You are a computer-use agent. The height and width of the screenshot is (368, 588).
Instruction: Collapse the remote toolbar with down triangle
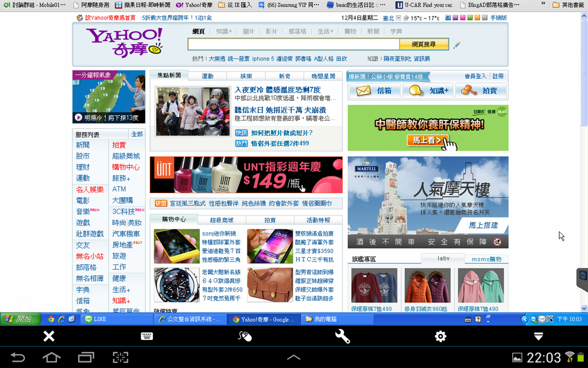click(539, 336)
